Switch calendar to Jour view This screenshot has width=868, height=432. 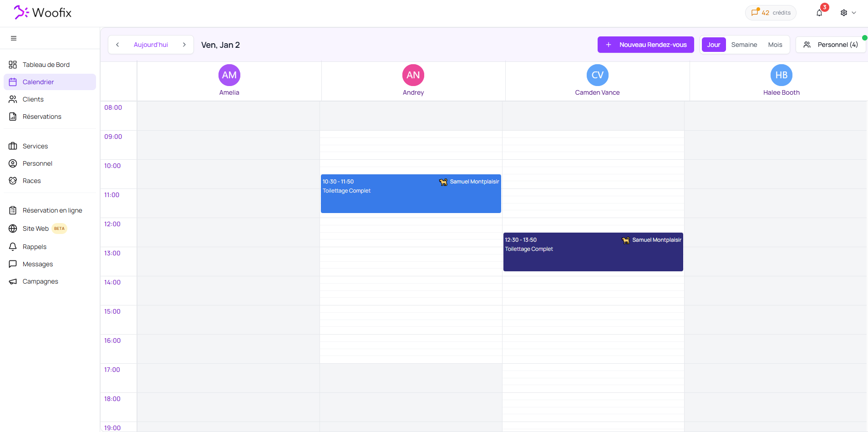[x=714, y=45]
